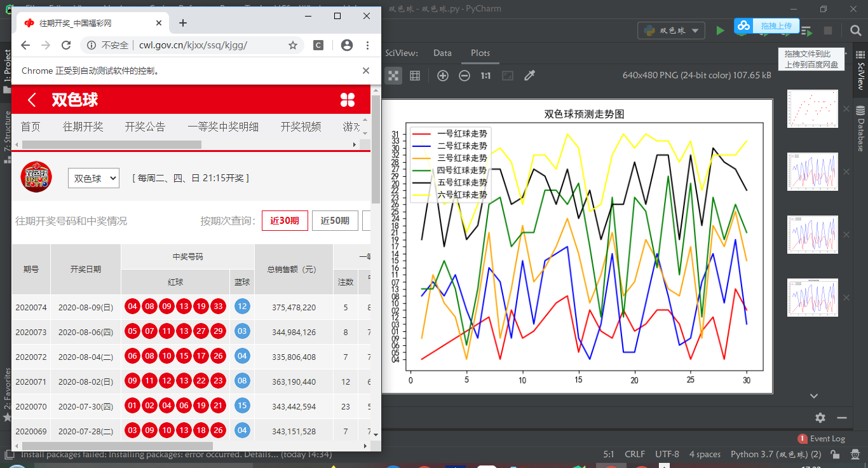Run the 双色球 configuration
The image size is (868, 468).
point(720,31)
